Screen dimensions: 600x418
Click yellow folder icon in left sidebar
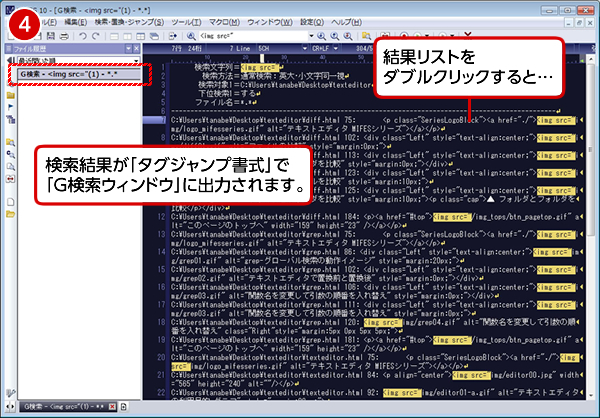click(8, 97)
